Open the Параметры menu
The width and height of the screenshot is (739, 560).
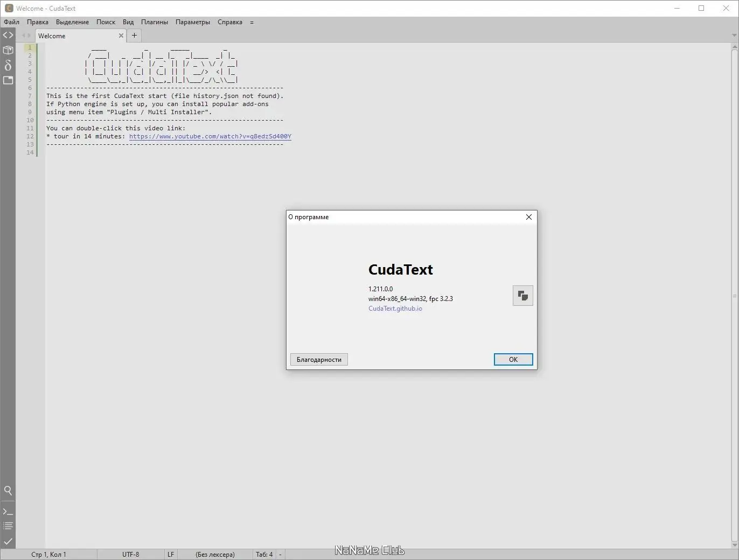193,22
